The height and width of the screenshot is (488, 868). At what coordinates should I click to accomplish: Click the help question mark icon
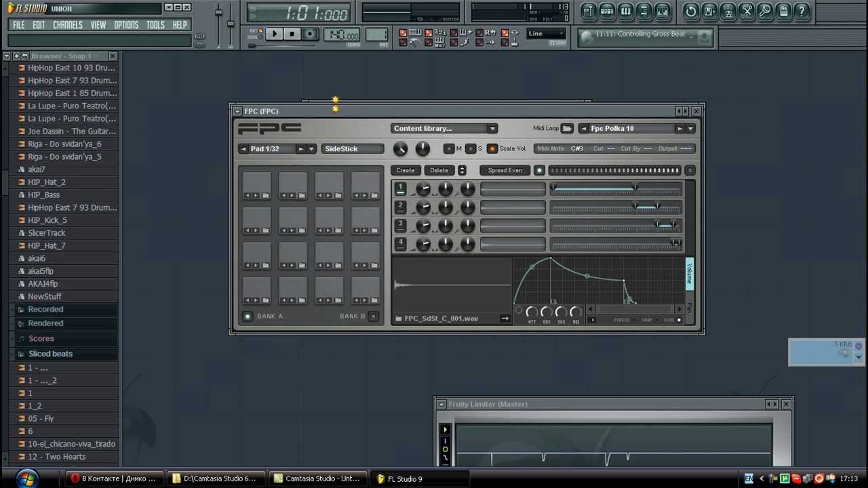point(802,11)
